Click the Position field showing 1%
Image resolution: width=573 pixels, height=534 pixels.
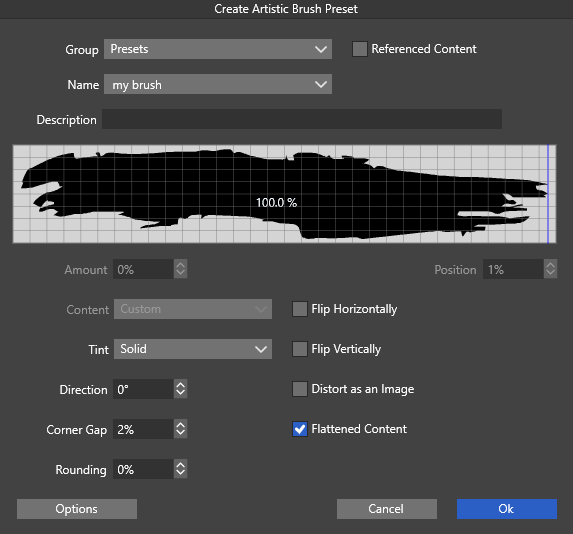click(x=513, y=269)
